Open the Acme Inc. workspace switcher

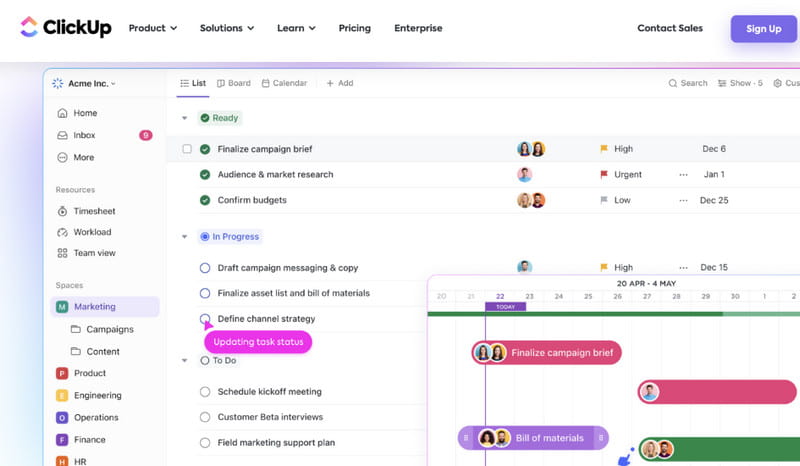[x=84, y=83]
